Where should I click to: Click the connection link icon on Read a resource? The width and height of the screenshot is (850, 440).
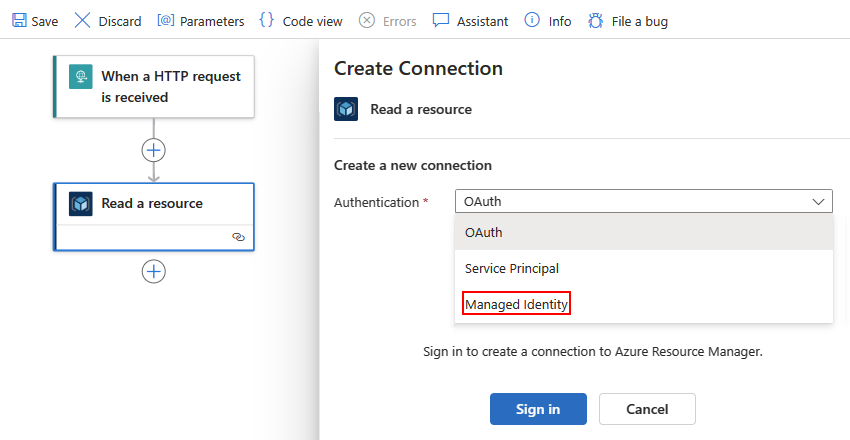[x=238, y=238]
